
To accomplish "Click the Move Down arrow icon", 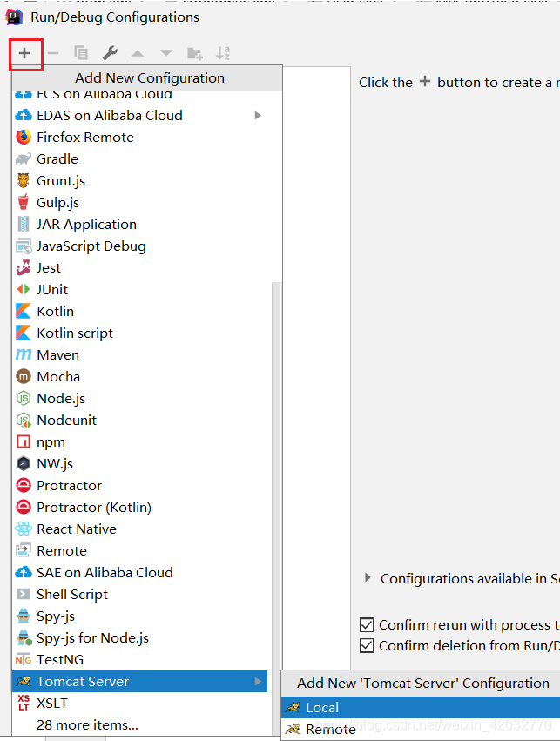I will point(166,53).
